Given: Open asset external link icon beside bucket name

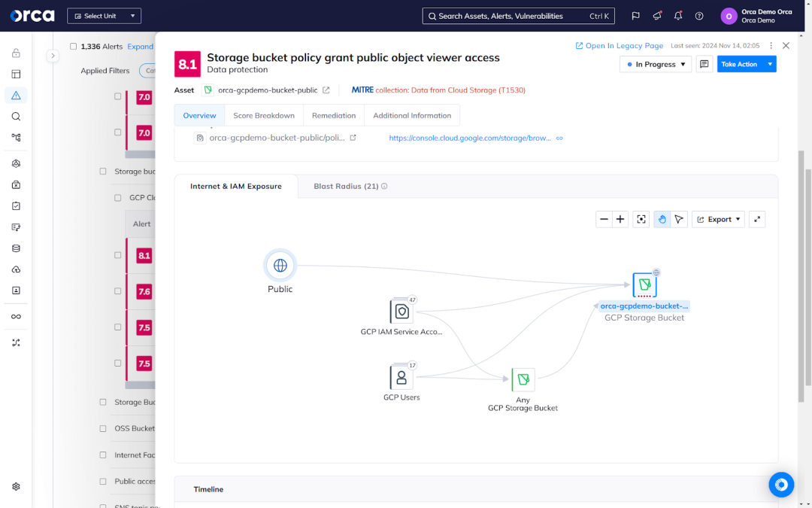Looking at the screenshot, I should [326, 90].
